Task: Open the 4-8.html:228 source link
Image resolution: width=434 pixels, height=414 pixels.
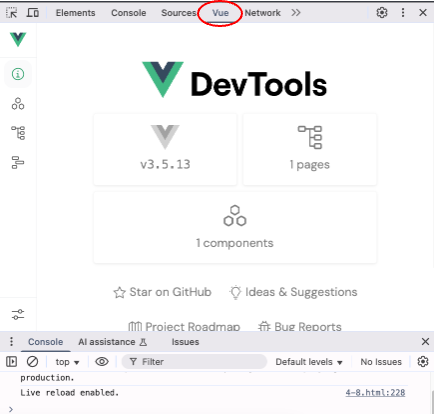Action: point(375,393)
